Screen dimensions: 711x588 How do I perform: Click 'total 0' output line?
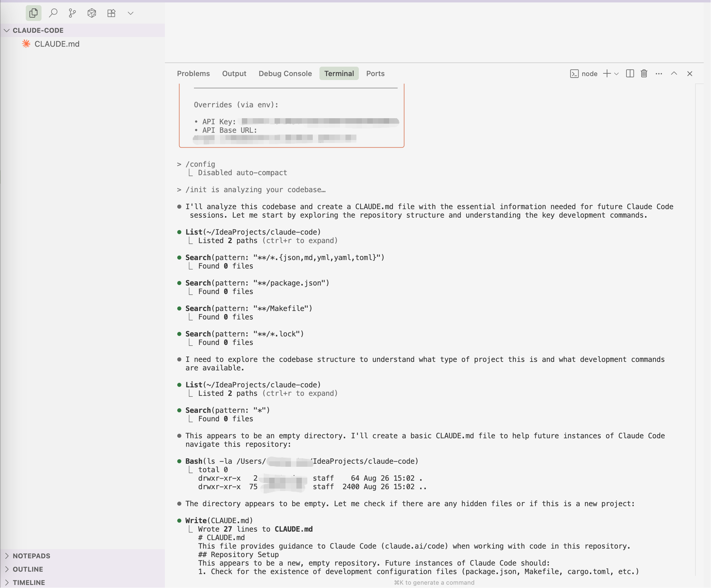pos(213,470)
